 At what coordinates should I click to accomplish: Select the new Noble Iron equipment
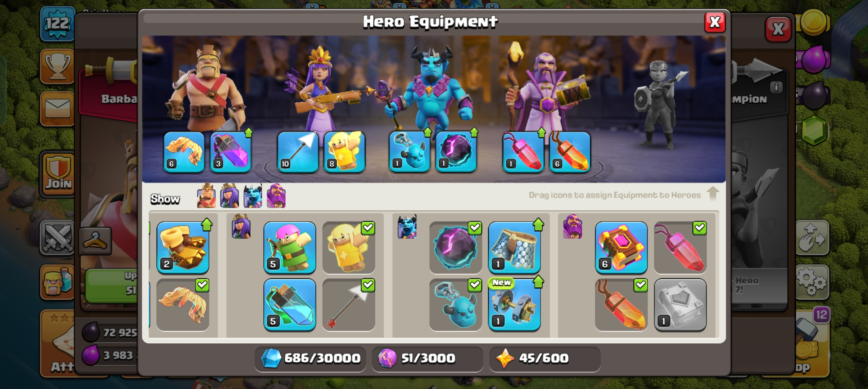[x=514, y=305]
